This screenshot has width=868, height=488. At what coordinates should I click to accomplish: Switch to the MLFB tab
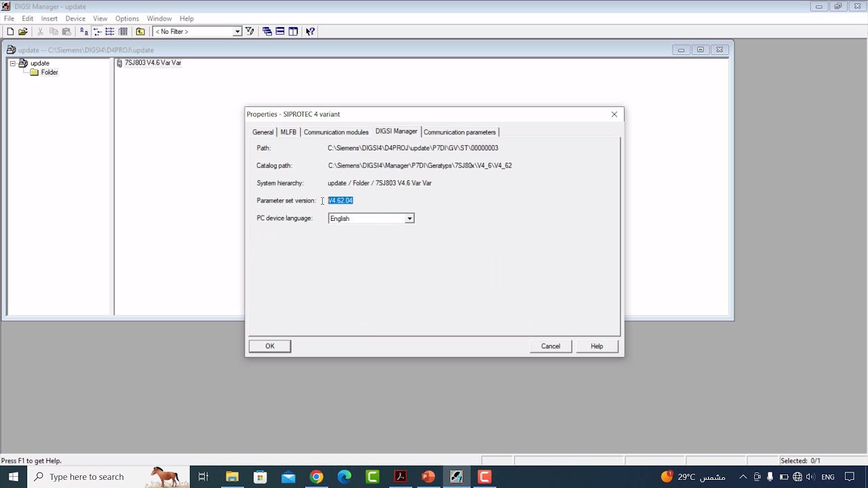pyautogui.click(x=288, y=132)
